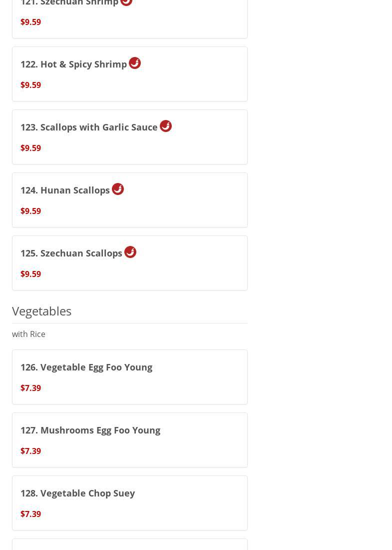
Task: Click spicy icon next to Szechuan Shrimp
Action: [126, 1]
